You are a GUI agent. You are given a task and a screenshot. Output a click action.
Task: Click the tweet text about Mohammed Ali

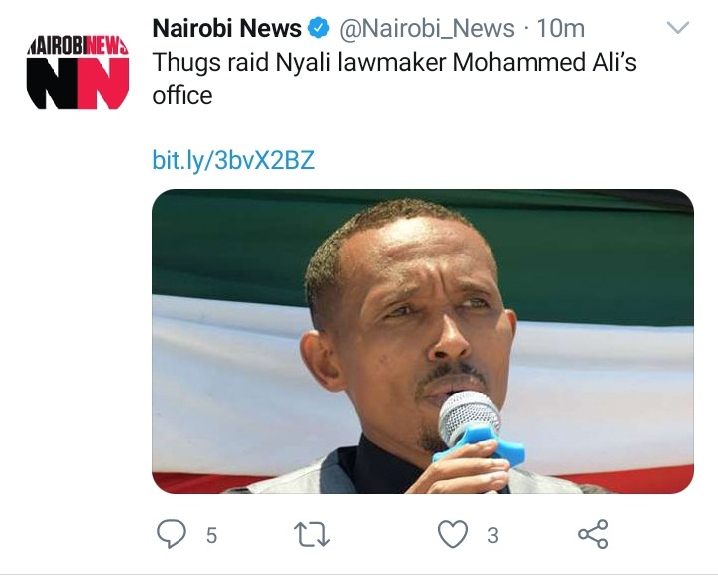[394, 79]
